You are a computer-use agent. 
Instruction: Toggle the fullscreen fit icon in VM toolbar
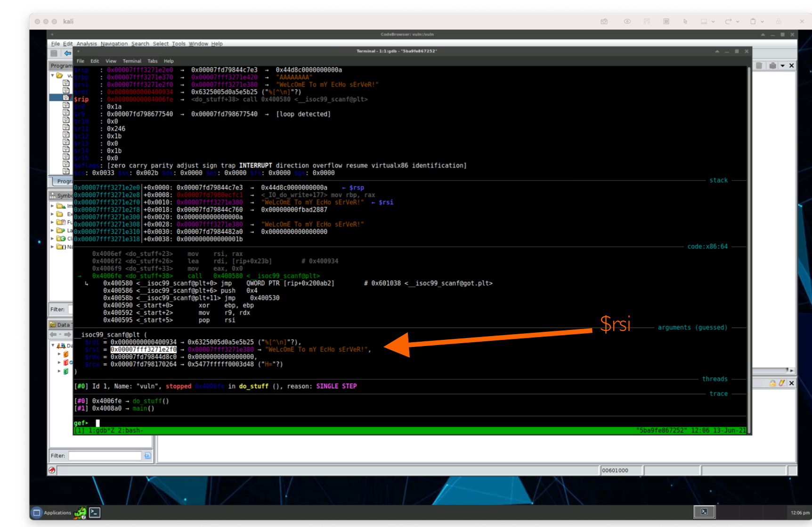pos(666,22)
